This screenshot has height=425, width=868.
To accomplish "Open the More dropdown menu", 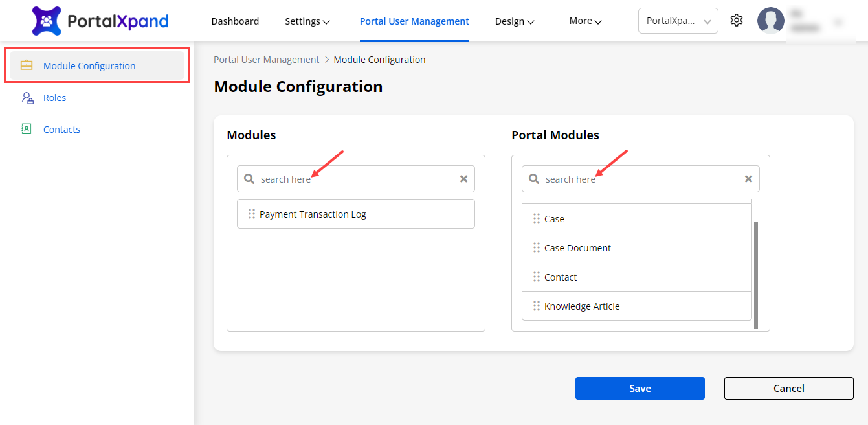I will [585, 21].
